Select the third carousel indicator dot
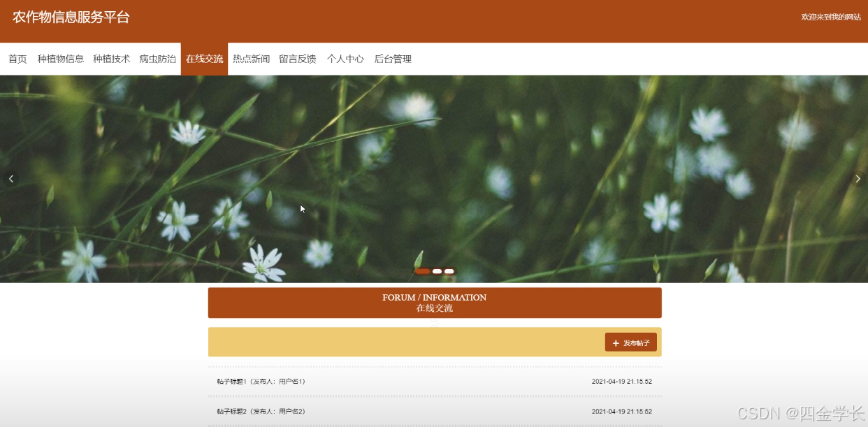The height and width of the screenshot is (427, 868). pos(449,271)
